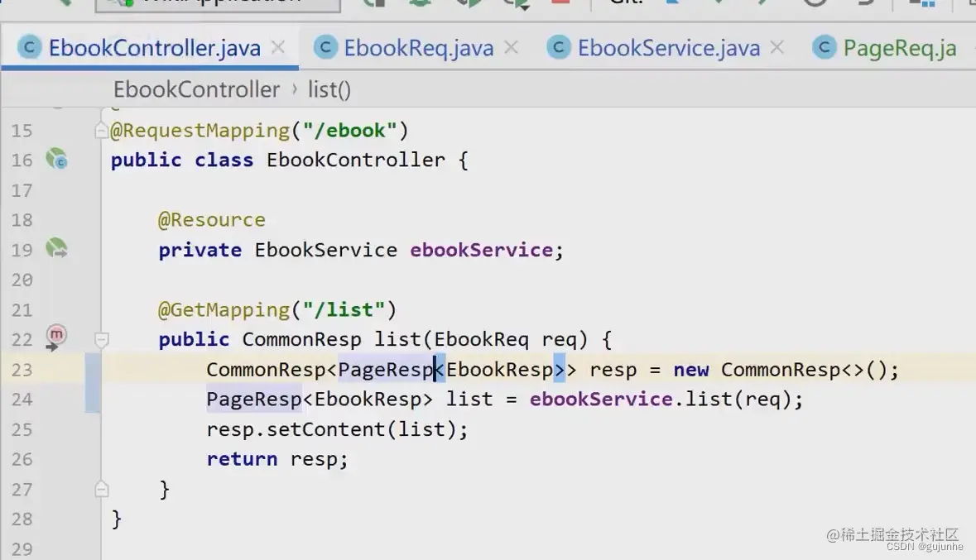Image resolution: width=976 pixels, height=560 pixels.
Task: Click resp.setContent(list) on line 25
Action: (x=331, y=429)
